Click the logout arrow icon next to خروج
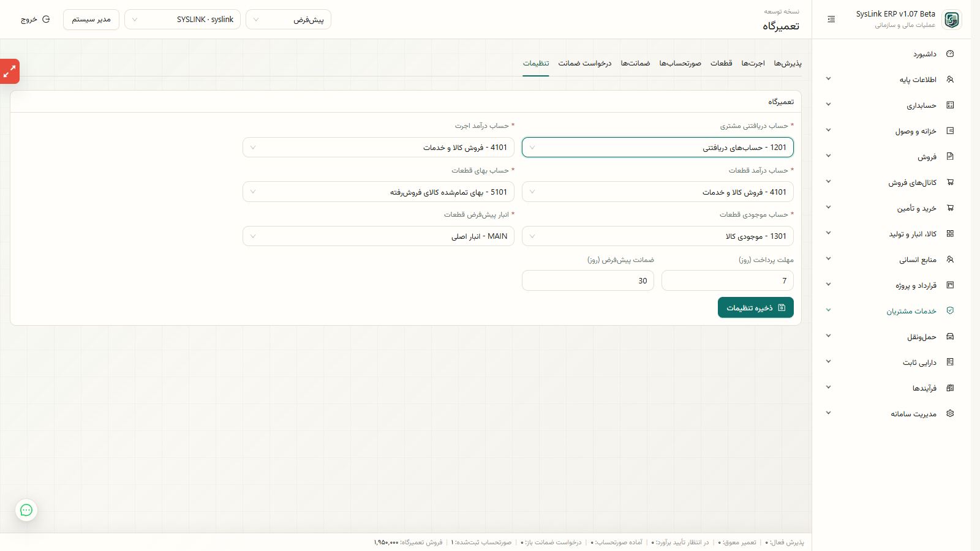Image resolution: width=980 pixels, height=551 pixels. (x=46, y=20)
